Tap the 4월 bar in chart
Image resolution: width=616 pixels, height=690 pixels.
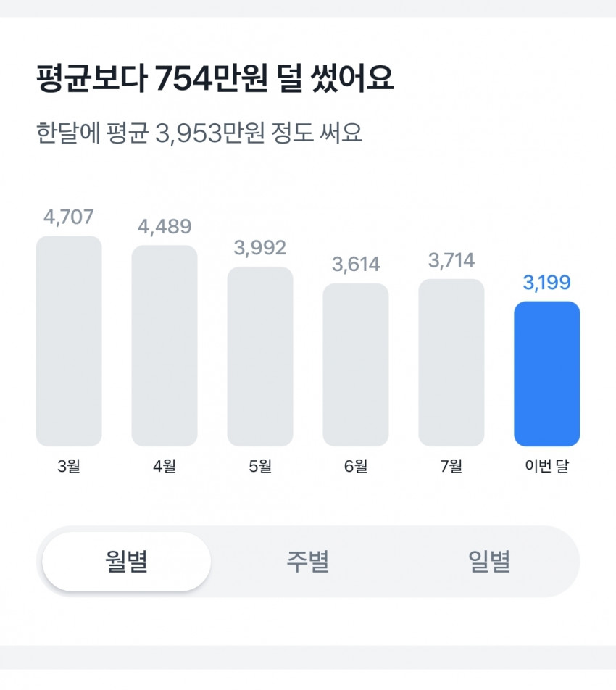[165, 346]
